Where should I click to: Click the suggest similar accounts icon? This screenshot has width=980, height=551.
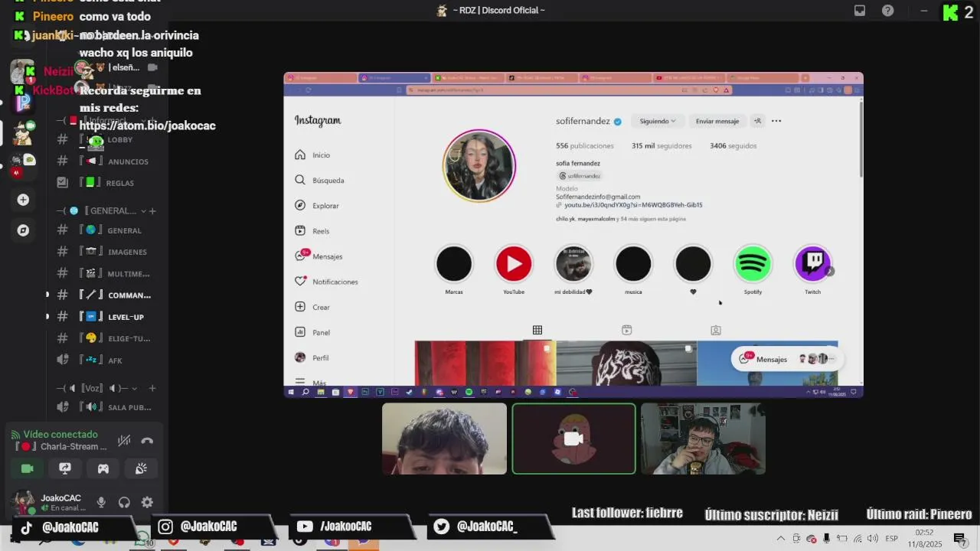[x=757, y=121]
